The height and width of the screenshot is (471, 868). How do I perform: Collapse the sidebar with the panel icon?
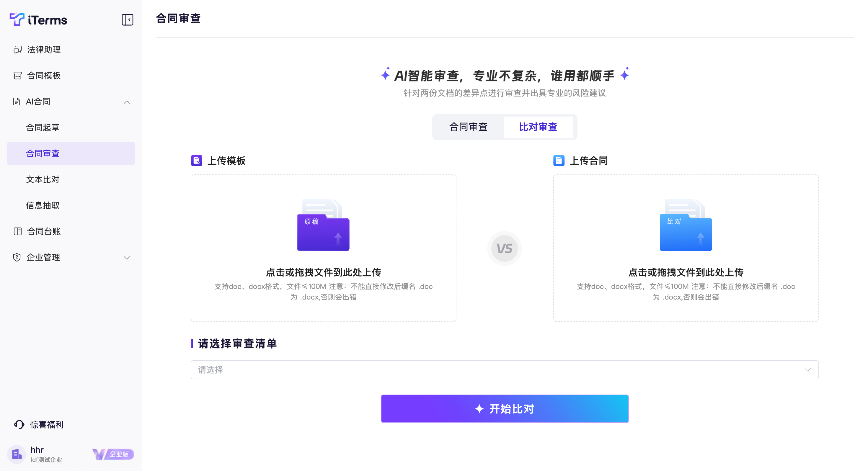127,20
